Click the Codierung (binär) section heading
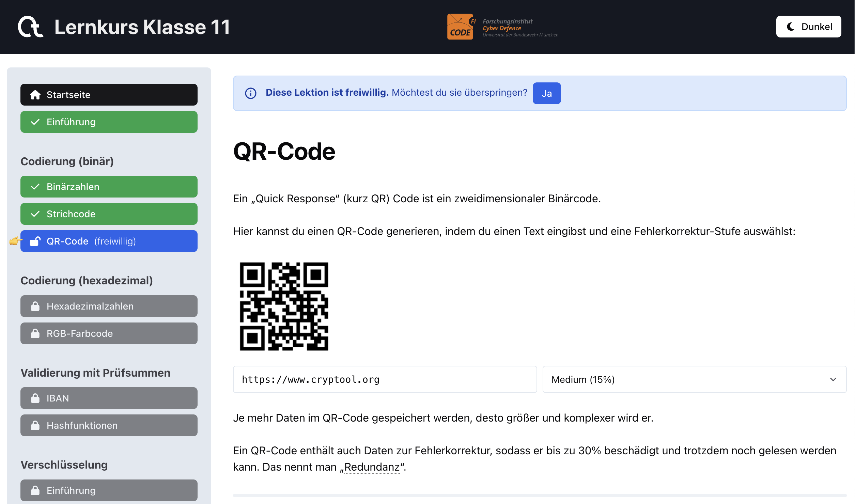Screen dimensions: 855x504 point(67,161)
